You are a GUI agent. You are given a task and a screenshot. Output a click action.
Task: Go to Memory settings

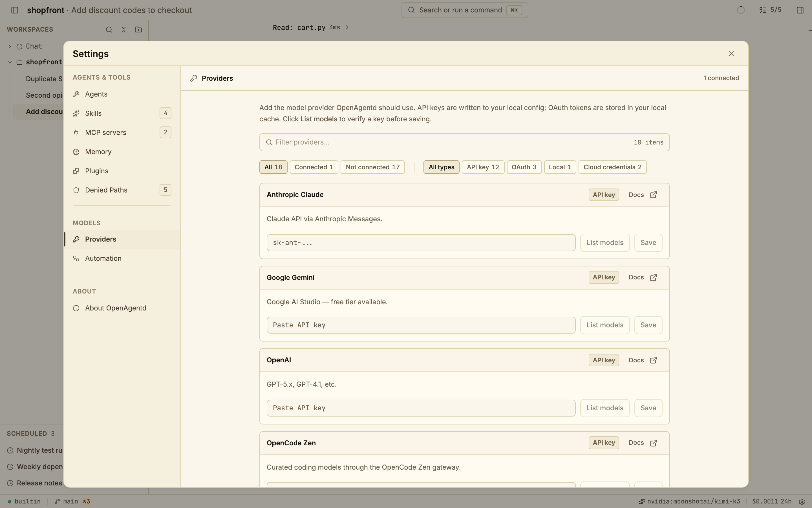pyautogui.click(x=122, y=152)
